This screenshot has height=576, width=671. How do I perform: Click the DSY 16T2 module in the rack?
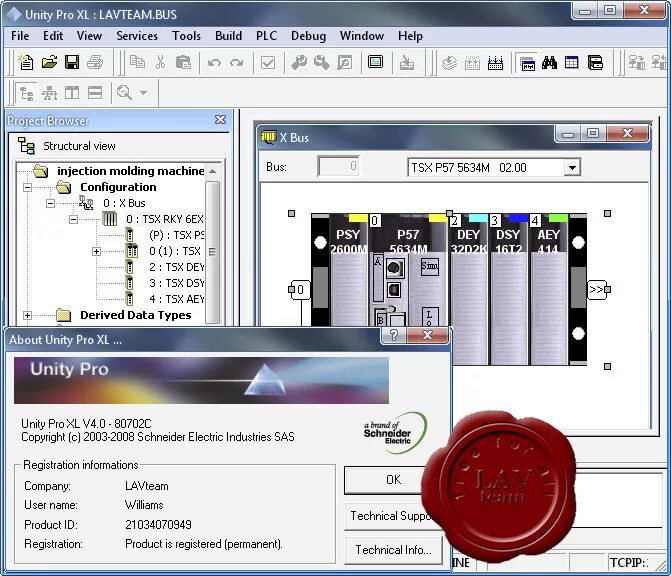pos(508,291)
